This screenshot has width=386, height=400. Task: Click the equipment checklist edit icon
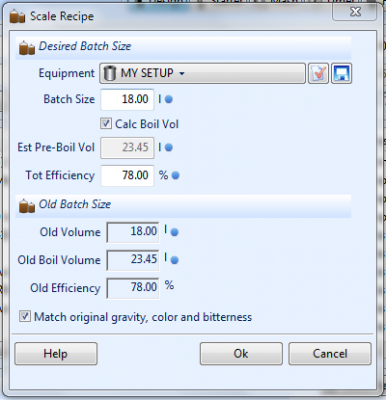(318, 73)
